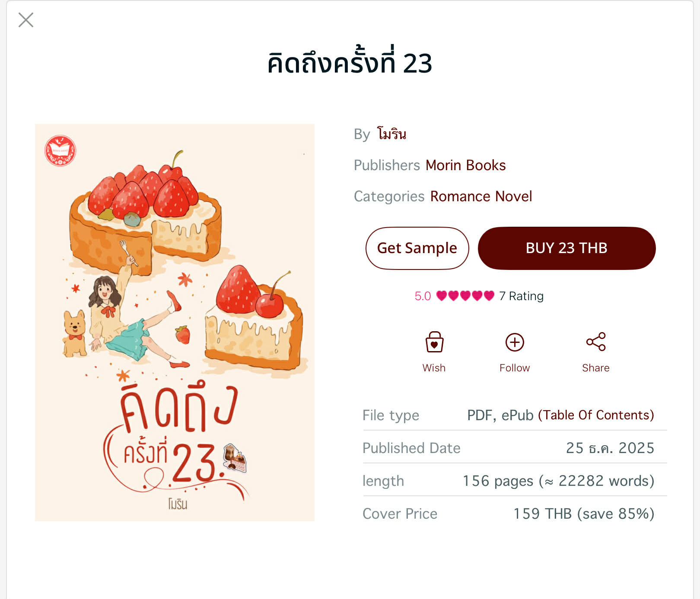700x599 pixels.
Task: Click the middle pink rating heart
Action: (465, 296)
